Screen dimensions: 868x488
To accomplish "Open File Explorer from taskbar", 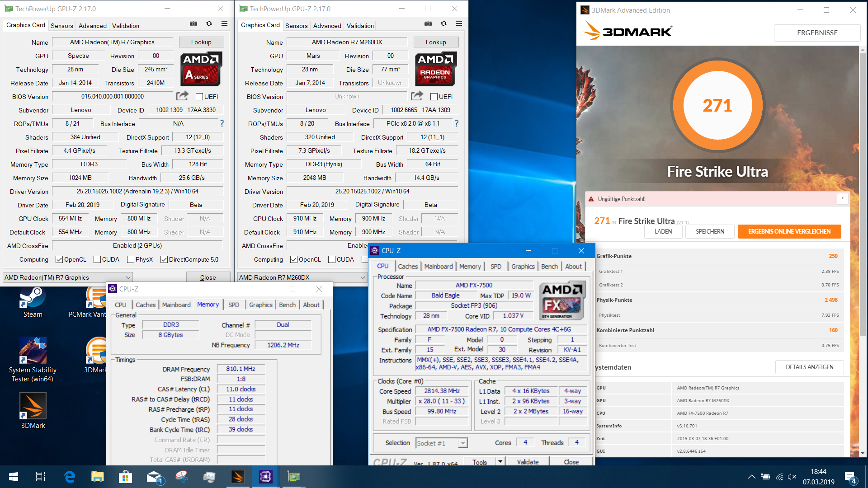I will pos(97,477).
